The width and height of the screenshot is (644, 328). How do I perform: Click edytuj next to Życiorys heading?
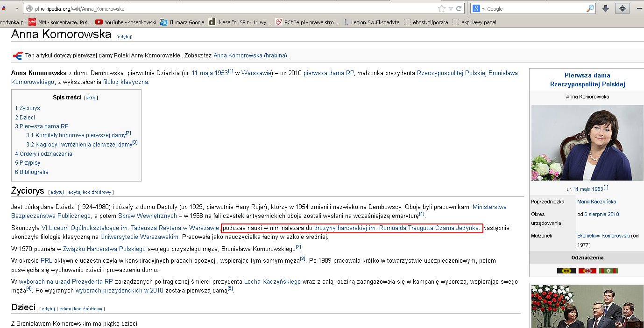[57, 192]
